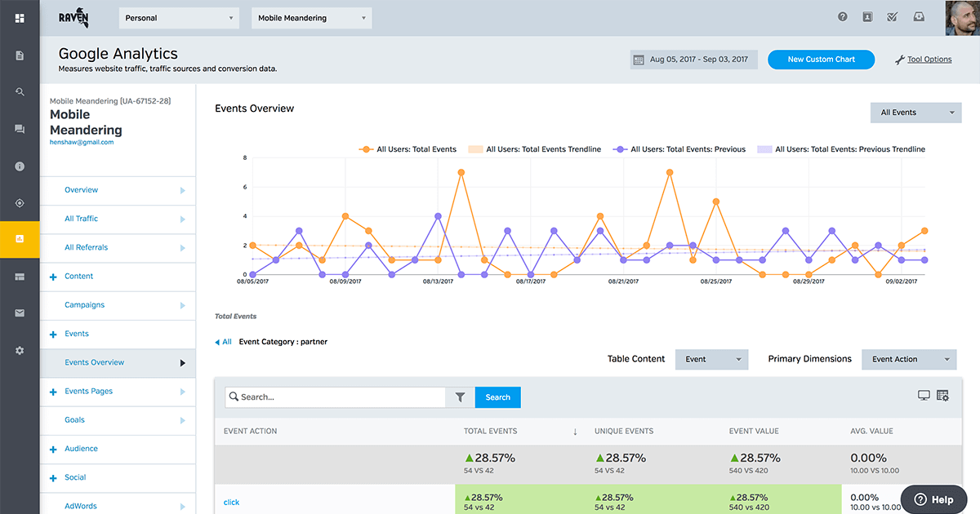This screenshot has width=980, height=514.
Task: Open the Tool Options link
Action: tap(929, 59)
